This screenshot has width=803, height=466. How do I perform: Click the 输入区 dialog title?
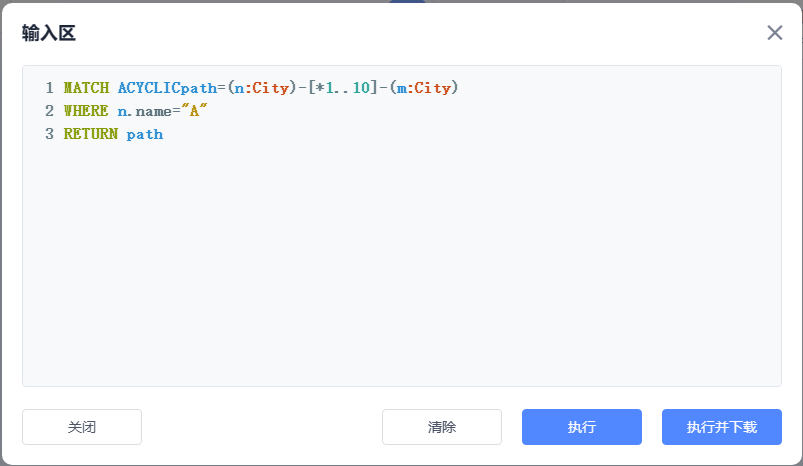tap(49, 34)
